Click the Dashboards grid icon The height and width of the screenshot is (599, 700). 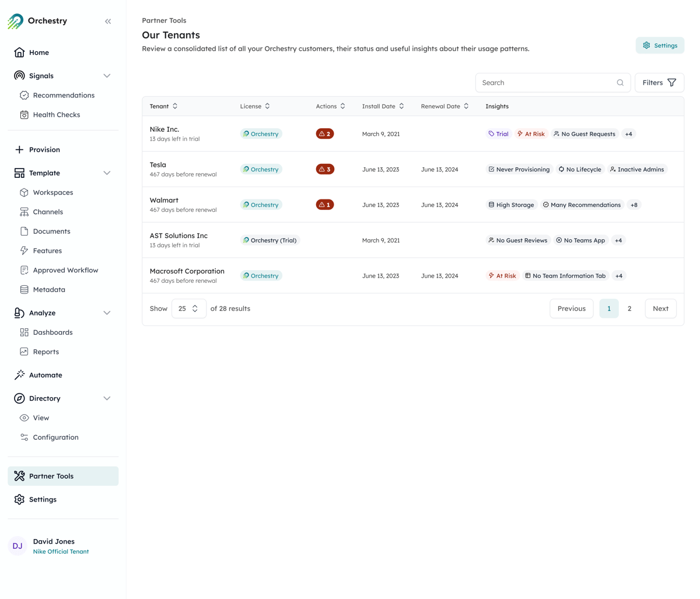(24, 332)
